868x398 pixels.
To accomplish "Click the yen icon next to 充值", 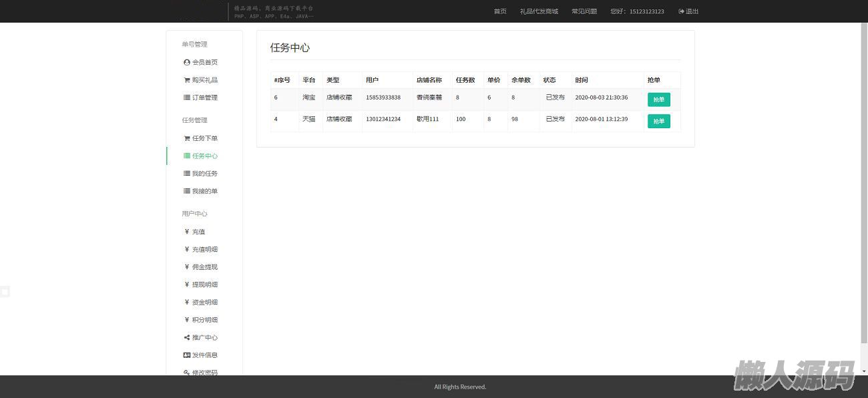I will pos(187,232).
